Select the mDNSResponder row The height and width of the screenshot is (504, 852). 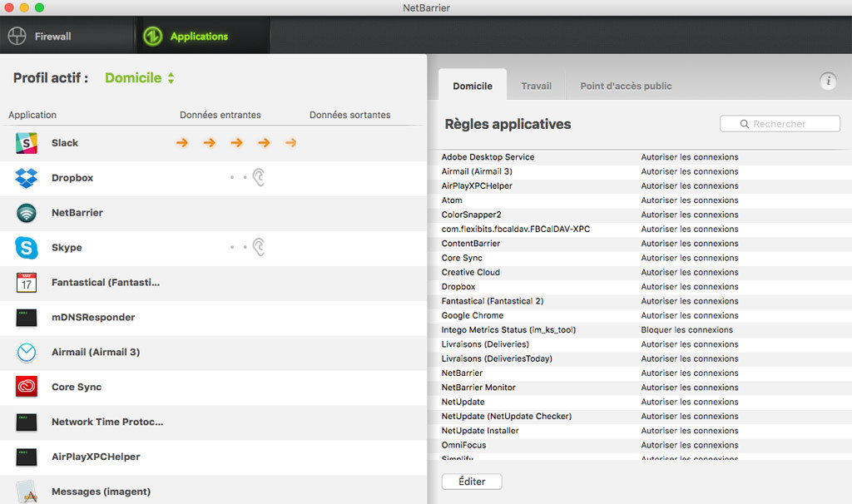[x=213, y=317]
